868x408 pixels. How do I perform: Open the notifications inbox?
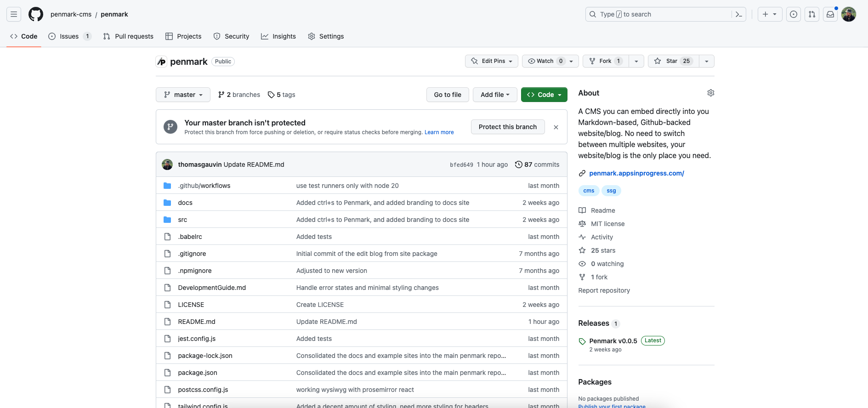click(830, 14)
